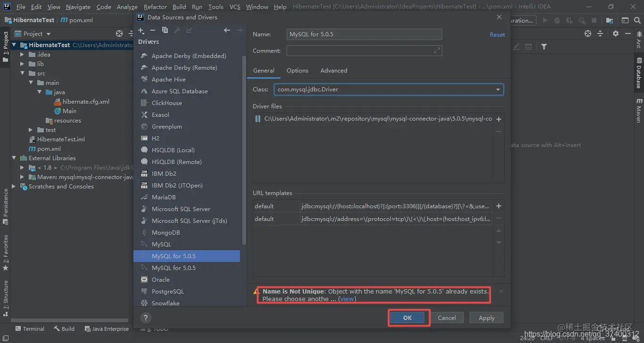Open the Navigate menu
Viewport: 644px width, 343px height.
[78, 7]
